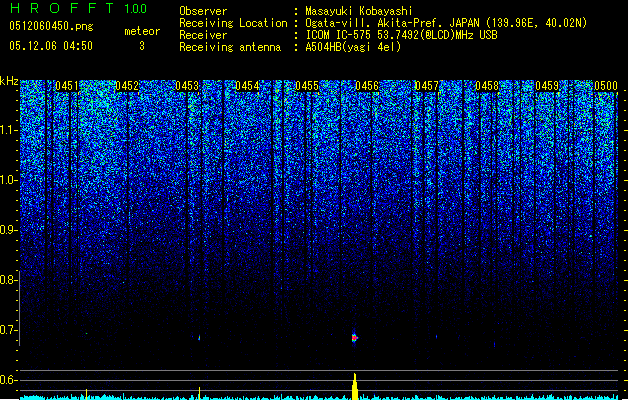Click the tall yellow power peak near 0456
The height and width of the screenshot is (400, 629).
355,386
